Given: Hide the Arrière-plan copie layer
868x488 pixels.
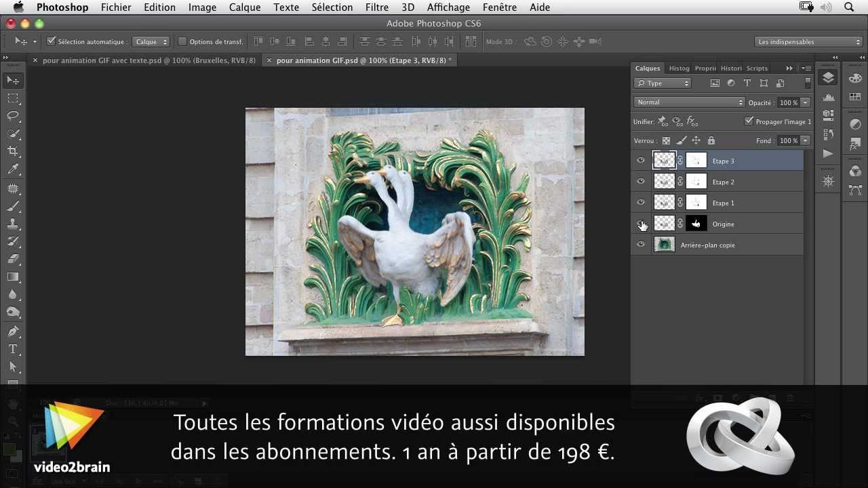Looking at the screenshot, I should pos(641,245).
